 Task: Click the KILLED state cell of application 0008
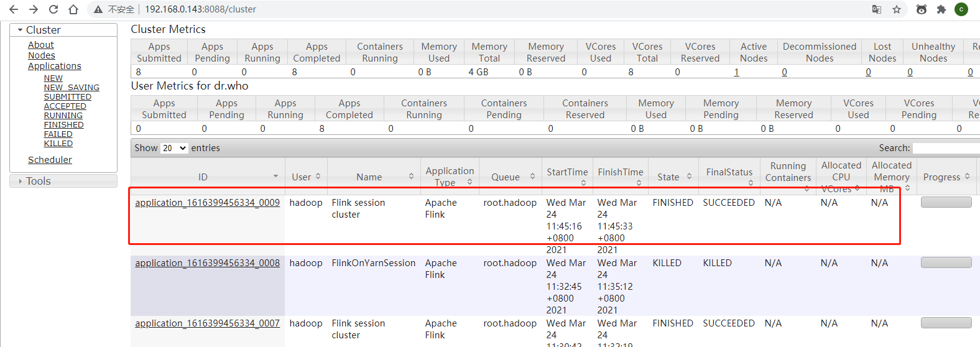tap(667, 263)
